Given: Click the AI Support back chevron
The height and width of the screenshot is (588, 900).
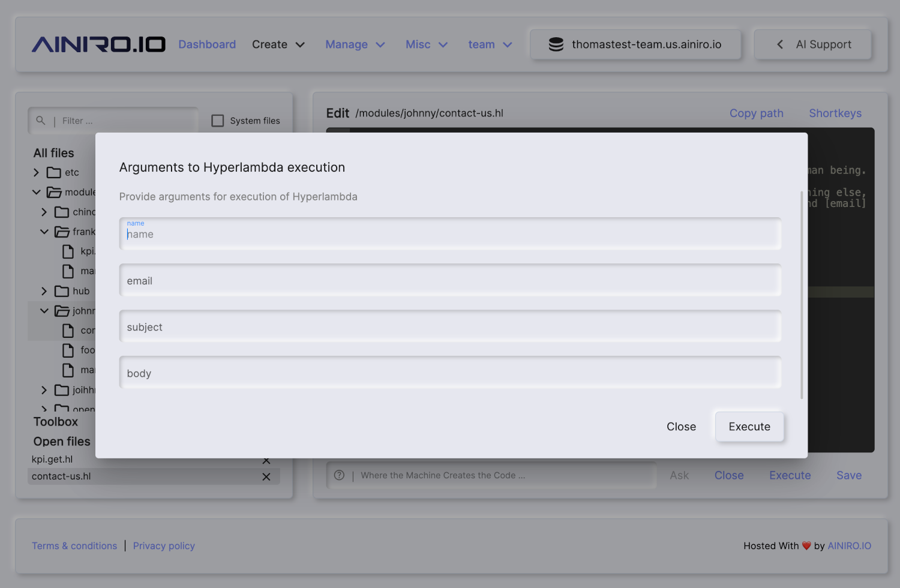Looking at the screenshot, I should [780, 44].
